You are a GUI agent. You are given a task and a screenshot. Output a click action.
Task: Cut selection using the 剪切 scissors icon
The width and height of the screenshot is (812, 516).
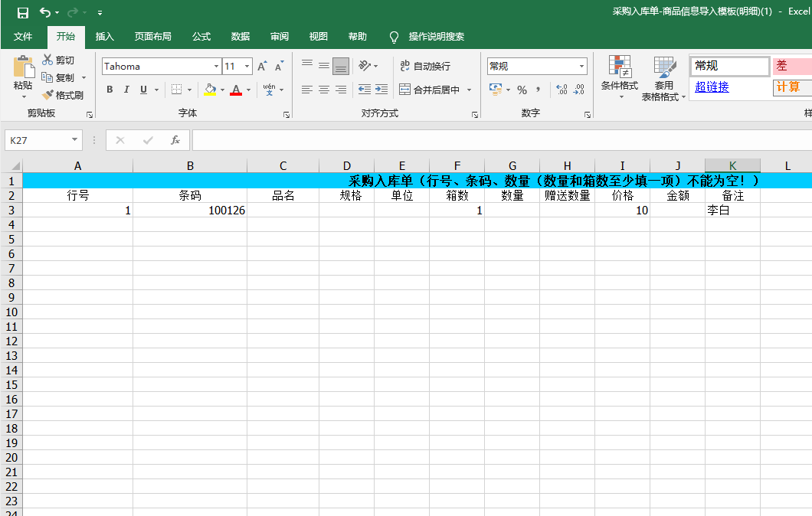tap(58, 60)
